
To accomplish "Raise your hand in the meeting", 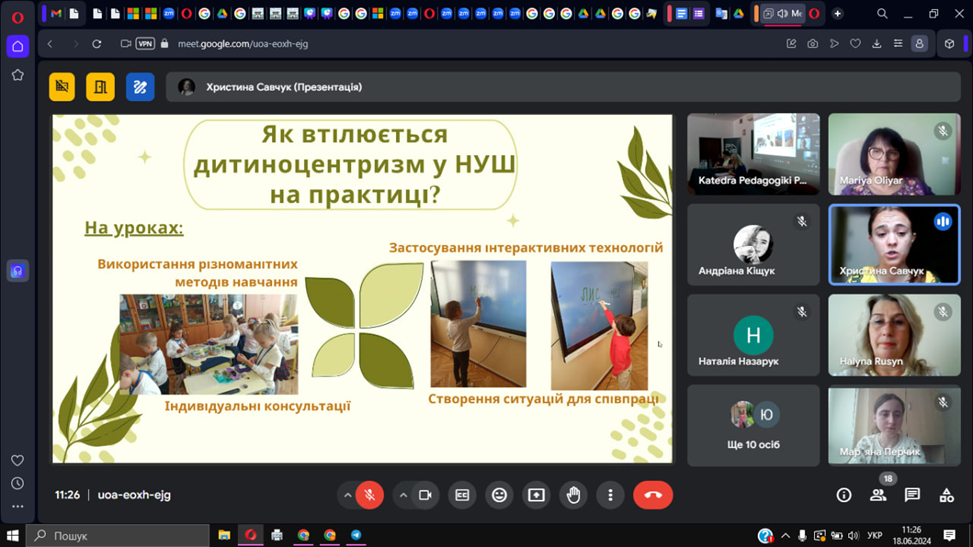I will (x=573, y=495).
